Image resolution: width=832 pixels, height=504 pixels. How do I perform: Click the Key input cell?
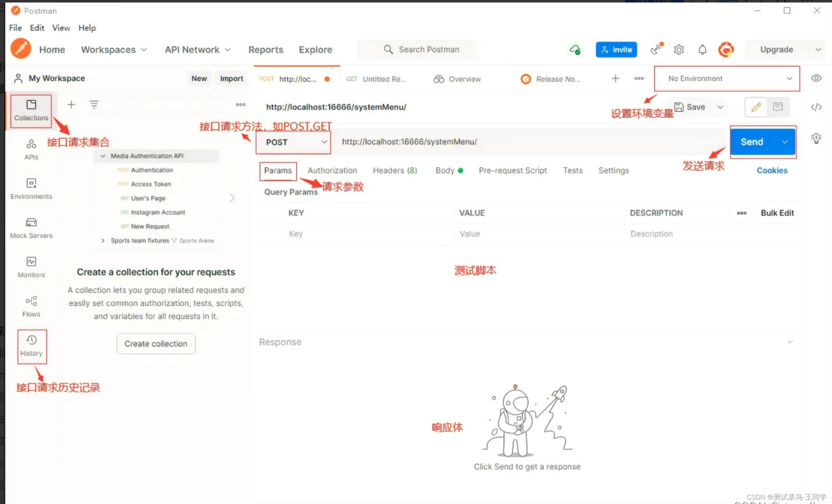point(368,234)
